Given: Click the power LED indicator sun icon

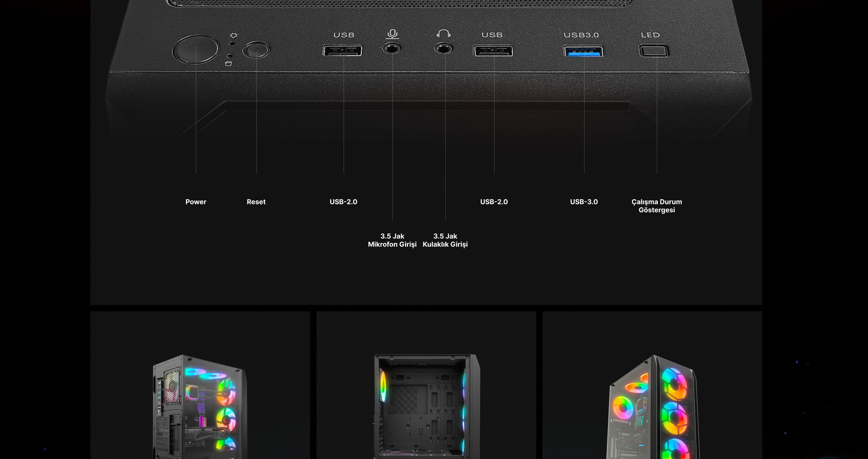Looking at the screenshot, I should [234, 35].
